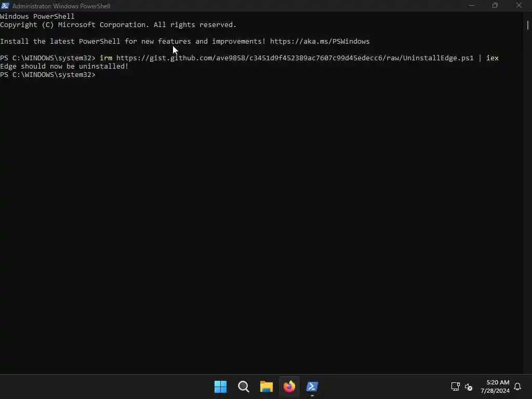Click the PowerShell icon in the title bar
Viewport: 532px width, 399px height.
click(x=5, y=6)
